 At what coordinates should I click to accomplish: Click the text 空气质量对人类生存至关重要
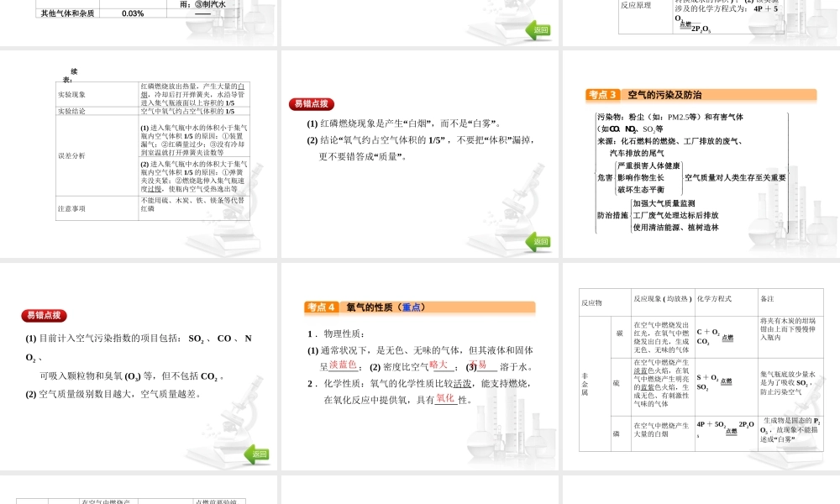(x=735, y=177)
